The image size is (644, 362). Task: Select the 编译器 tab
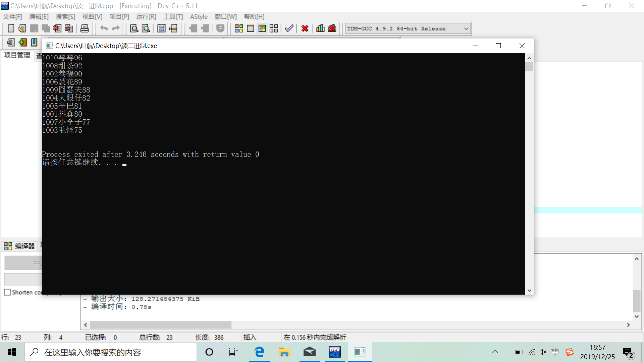[x=19, y=246]
